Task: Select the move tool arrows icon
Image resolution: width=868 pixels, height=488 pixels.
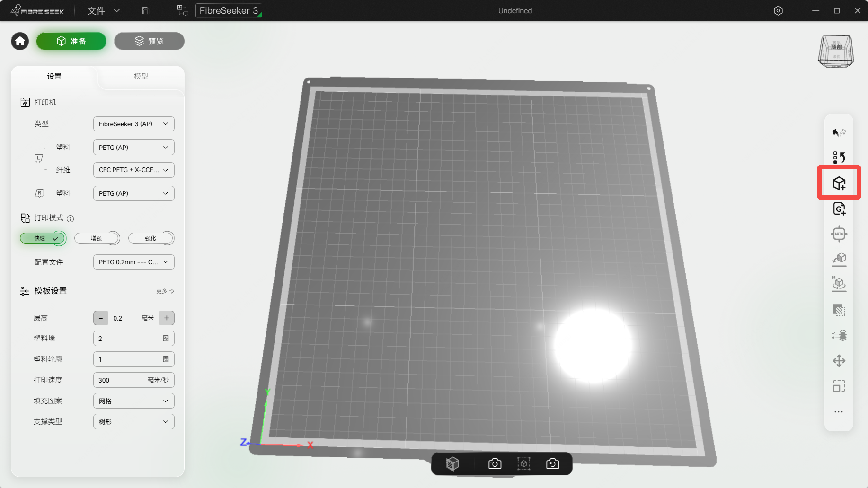Action: pos(839,361)
